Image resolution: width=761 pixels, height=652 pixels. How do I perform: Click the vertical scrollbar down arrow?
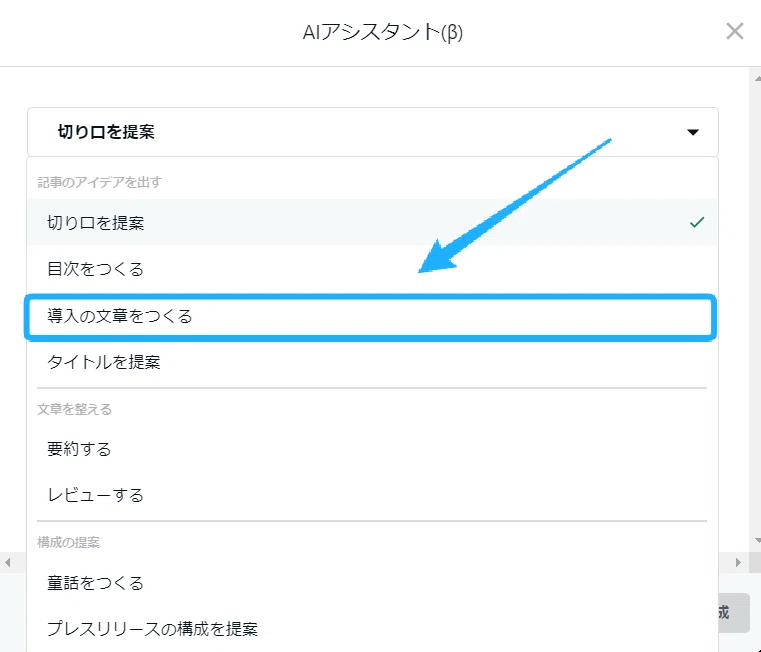pos(758,540)
